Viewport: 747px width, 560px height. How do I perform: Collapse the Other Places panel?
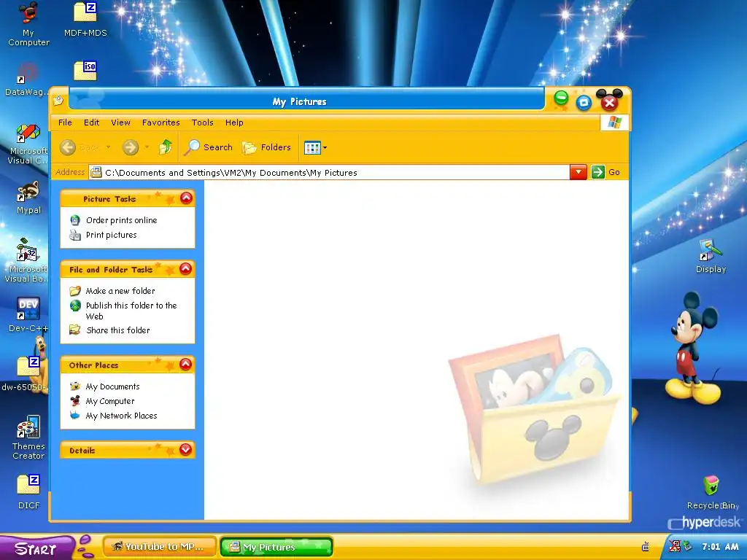(x=186, y=365)
